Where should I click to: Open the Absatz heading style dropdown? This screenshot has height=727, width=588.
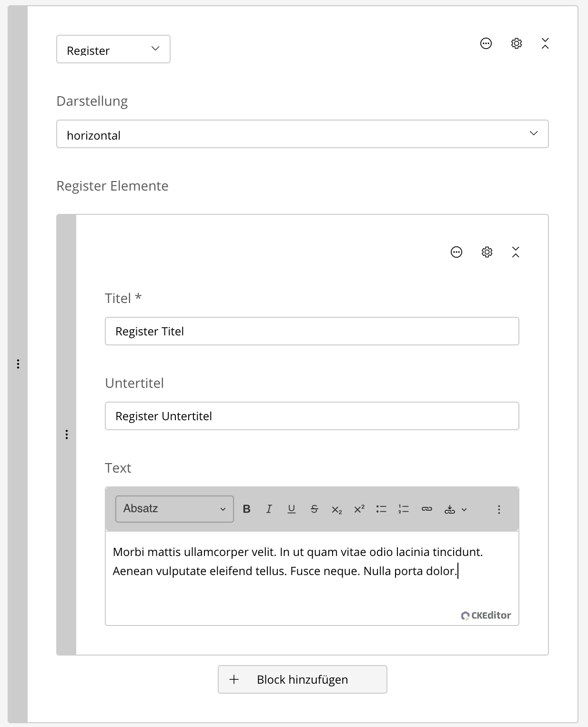174,509
